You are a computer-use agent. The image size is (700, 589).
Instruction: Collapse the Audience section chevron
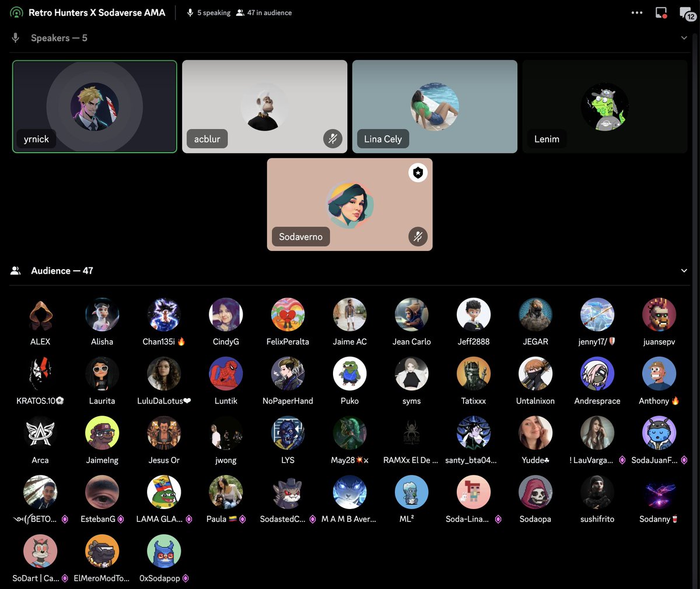684,271
